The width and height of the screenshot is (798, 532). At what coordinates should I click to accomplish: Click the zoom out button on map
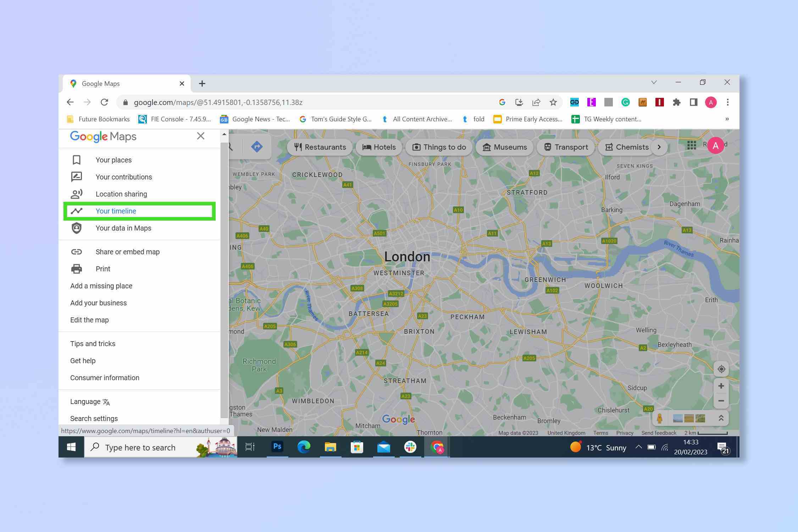[721, 401]
